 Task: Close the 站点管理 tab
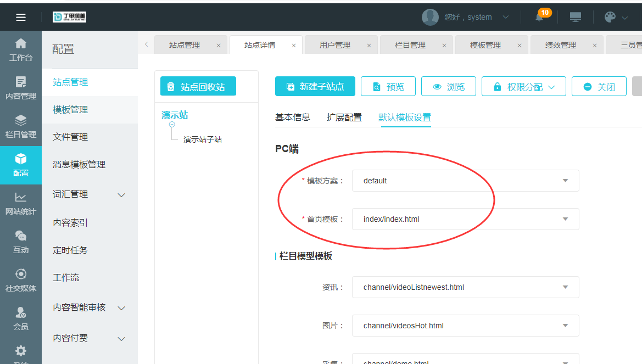219,46
